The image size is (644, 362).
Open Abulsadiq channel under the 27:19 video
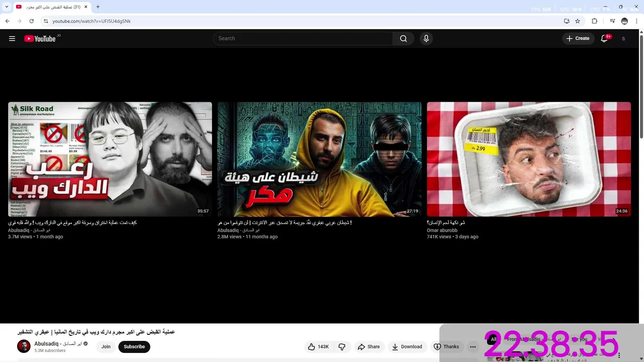point(238,230)
